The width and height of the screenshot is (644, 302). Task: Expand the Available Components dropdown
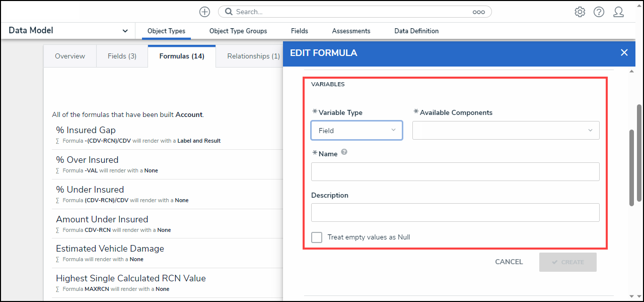tap(506, 130)
